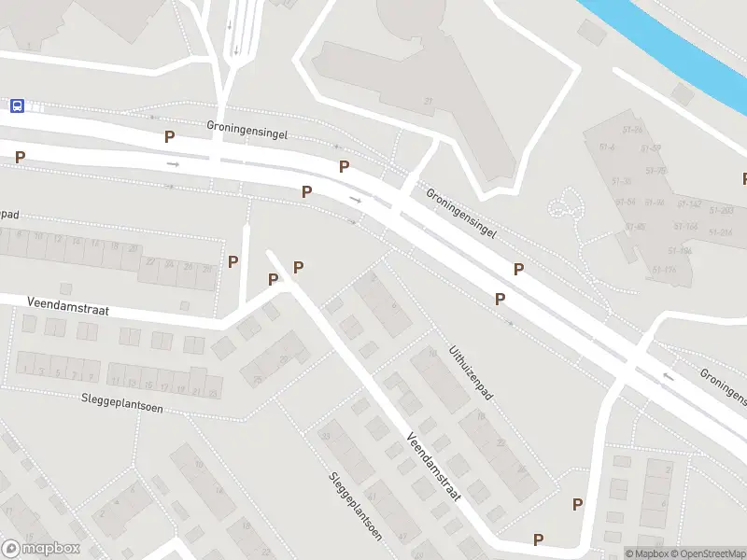This screenshot has width=747, height=560.
Task: Click the horizontal Sleggeplantsoen label at left
Action: tap(122, 403)
